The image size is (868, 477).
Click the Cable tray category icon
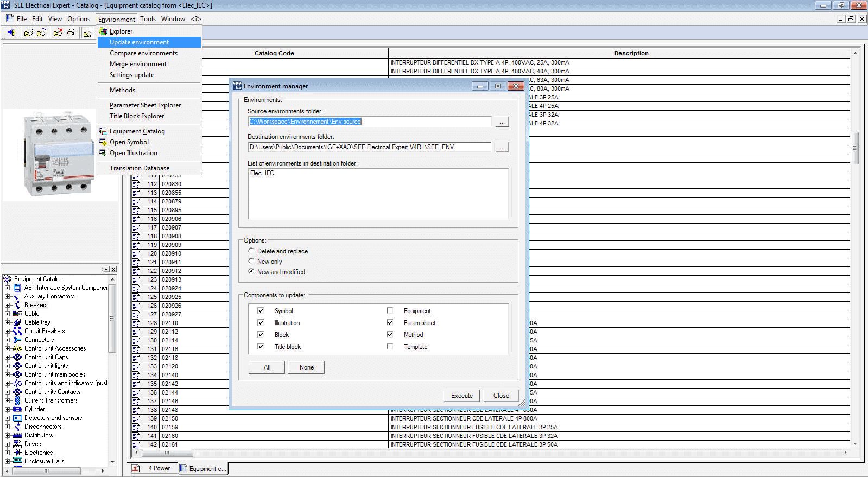coord(17,322)
